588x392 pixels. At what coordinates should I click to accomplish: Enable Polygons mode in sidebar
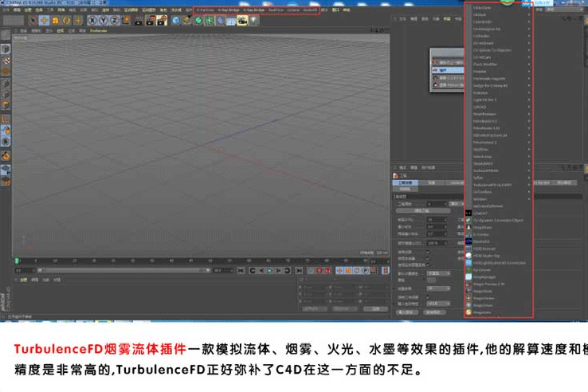click(x=6, y=105)
